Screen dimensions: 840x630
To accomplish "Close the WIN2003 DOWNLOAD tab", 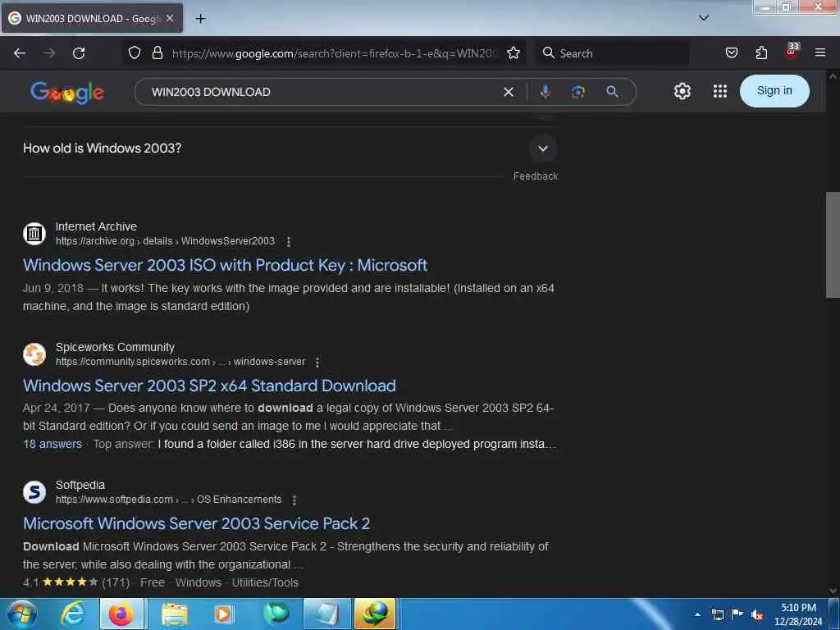I will (x=169, y=18).
